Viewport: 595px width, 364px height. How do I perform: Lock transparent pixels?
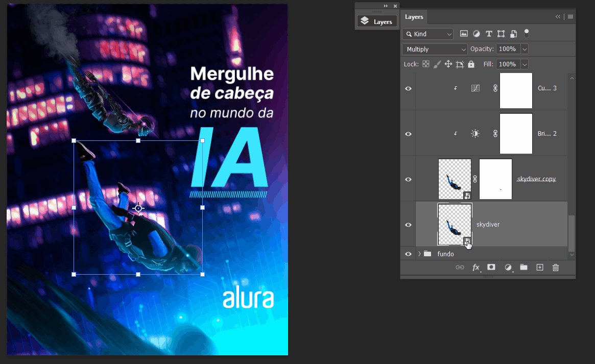[426, 64]
